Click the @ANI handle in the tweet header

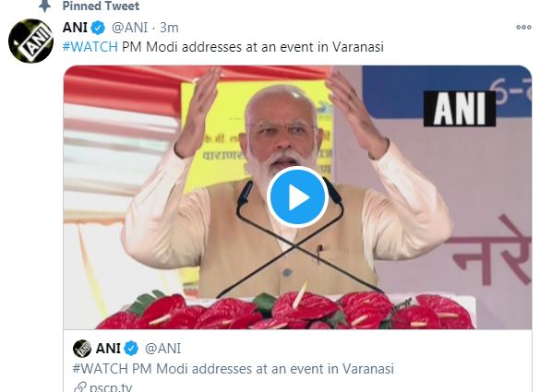coord(129,28)
